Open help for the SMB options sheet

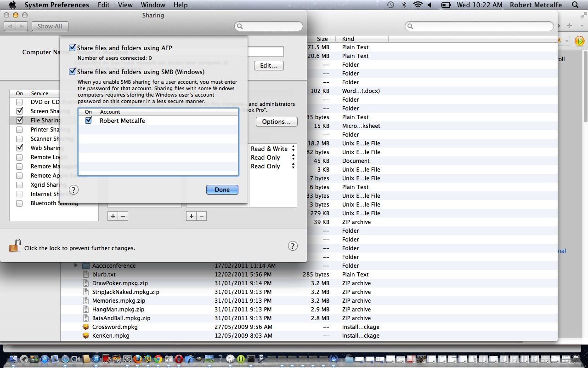(73, 190)
